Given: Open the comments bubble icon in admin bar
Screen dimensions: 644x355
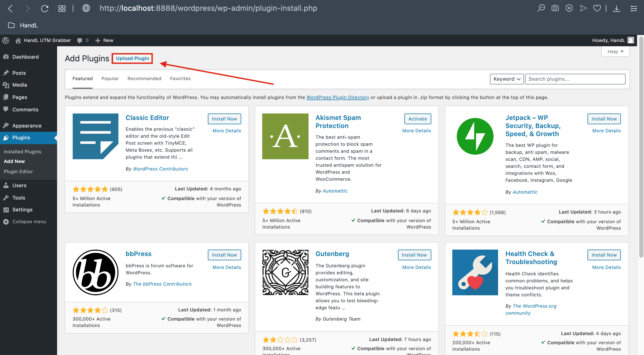Looking at the screenshot, I should [x=80, y=40].
